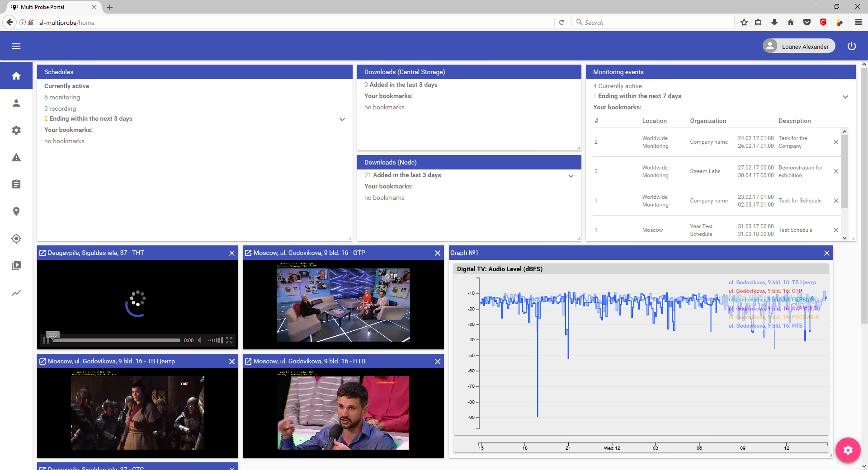Open the clipboard tasks sidebar icon
The image size is (868, 470).
tap(16, 184)
